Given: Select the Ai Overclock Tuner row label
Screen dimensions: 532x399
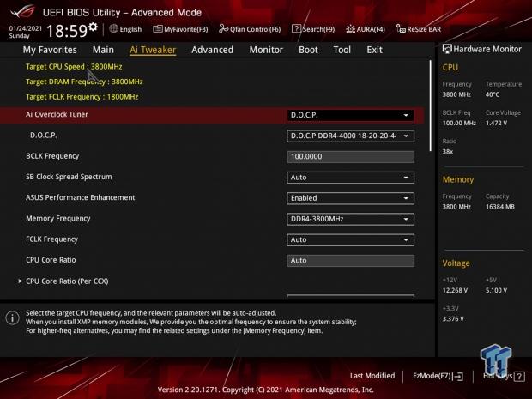Looking at the screenshot, I should (x=57, y=114).
